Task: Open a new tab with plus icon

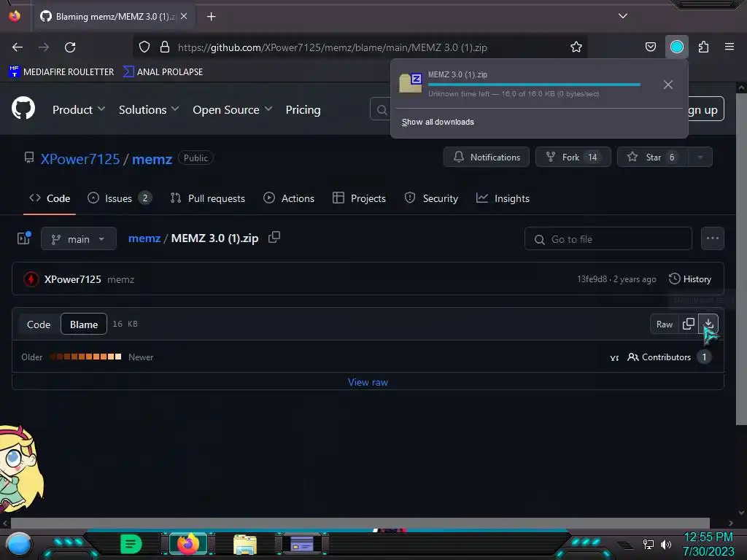Action: pyautogui.click(x=211, y=17)
